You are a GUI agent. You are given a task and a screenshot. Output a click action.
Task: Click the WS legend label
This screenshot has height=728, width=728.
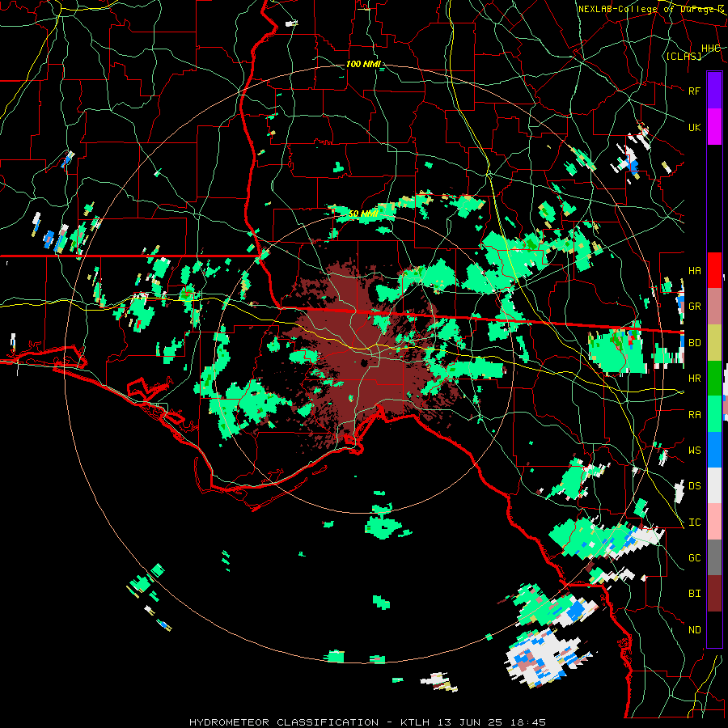point(694,451)
